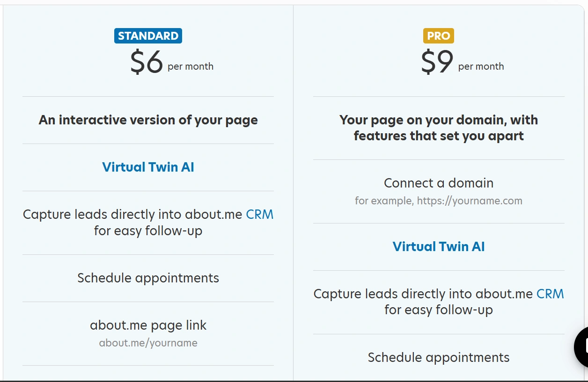Click the https://yourname.com example text
This screenshot has height=382, width=588.
click(x=470, y=201)
